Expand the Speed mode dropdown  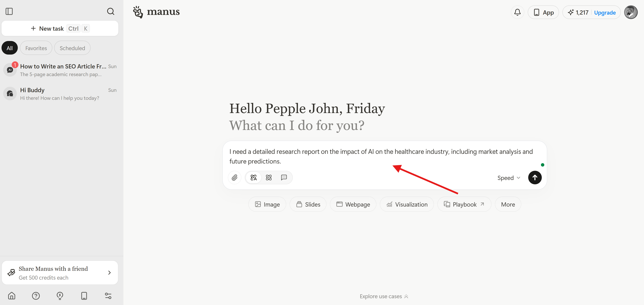(x=509, y=178)
